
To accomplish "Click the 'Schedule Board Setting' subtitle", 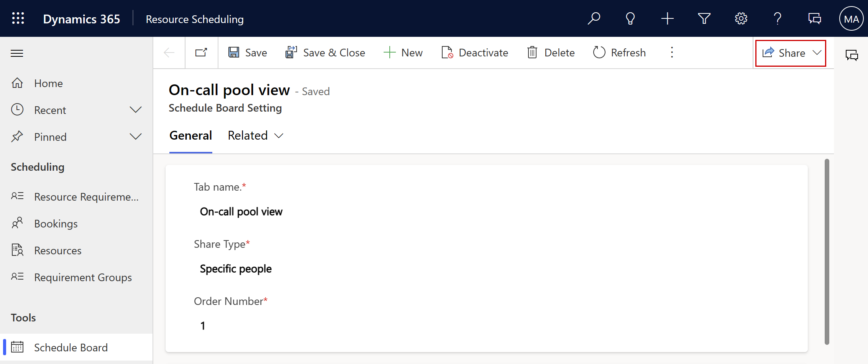I will (225, 108).
